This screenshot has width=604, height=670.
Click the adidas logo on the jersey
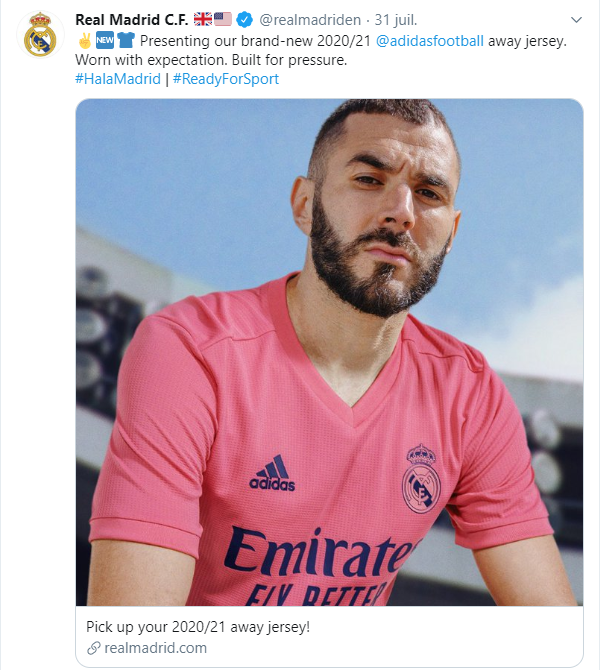(272, 473)
